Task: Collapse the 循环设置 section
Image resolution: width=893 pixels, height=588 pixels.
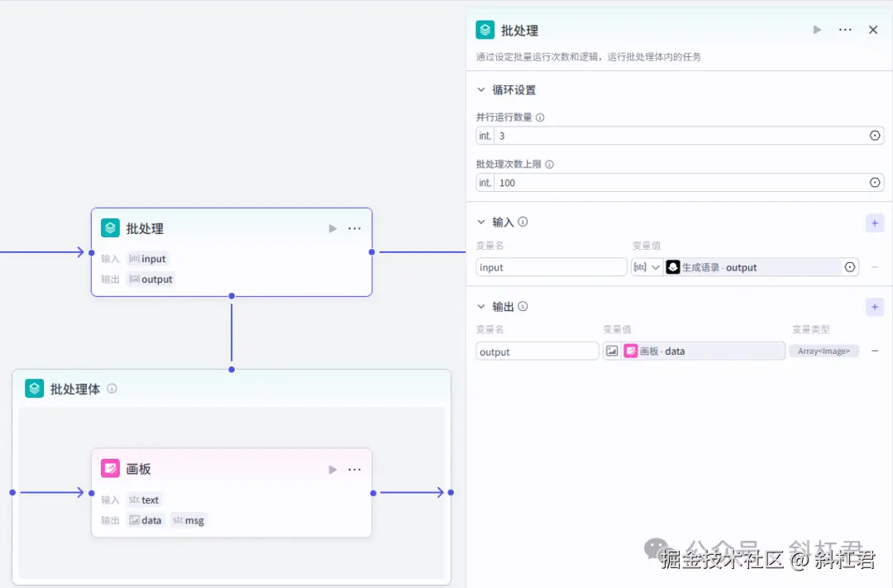Action: tap(482, 89)
